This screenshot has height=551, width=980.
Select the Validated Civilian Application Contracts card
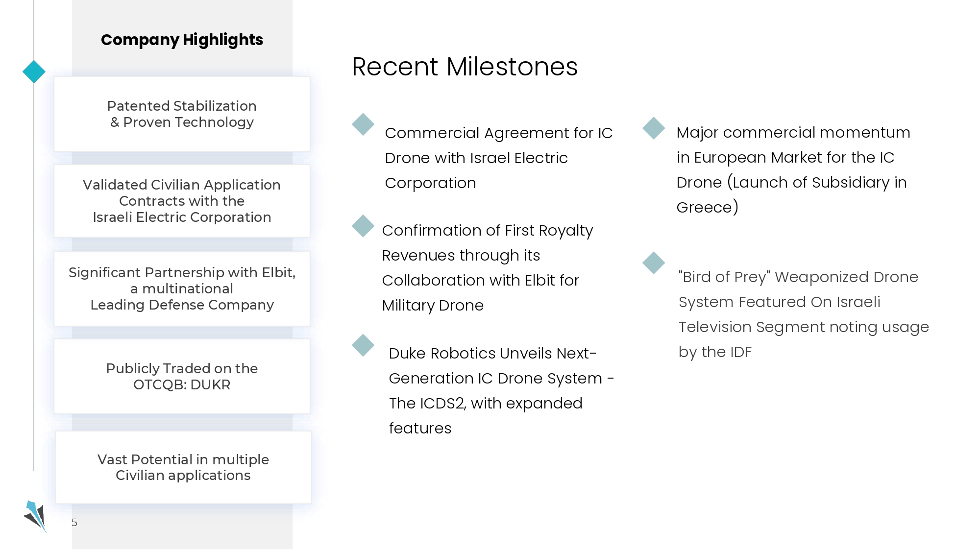(x=182, y=201)
